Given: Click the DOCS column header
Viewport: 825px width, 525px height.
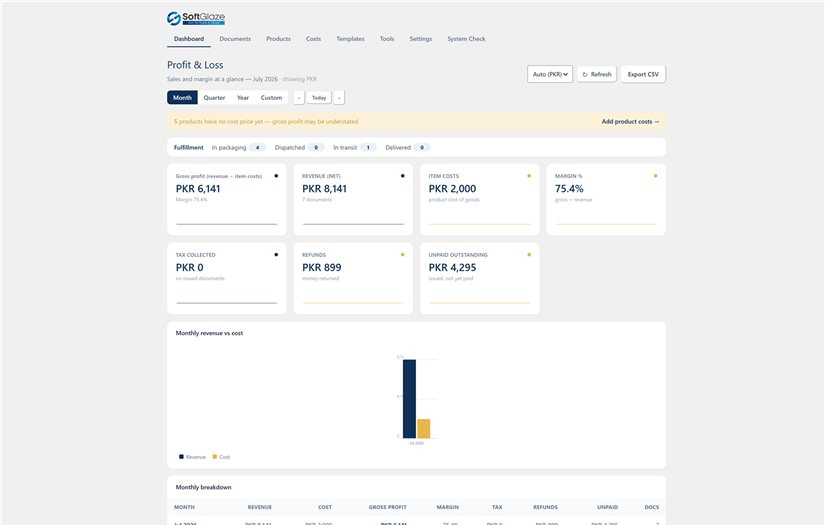Looking at the screenshot, I should point(651,507).
